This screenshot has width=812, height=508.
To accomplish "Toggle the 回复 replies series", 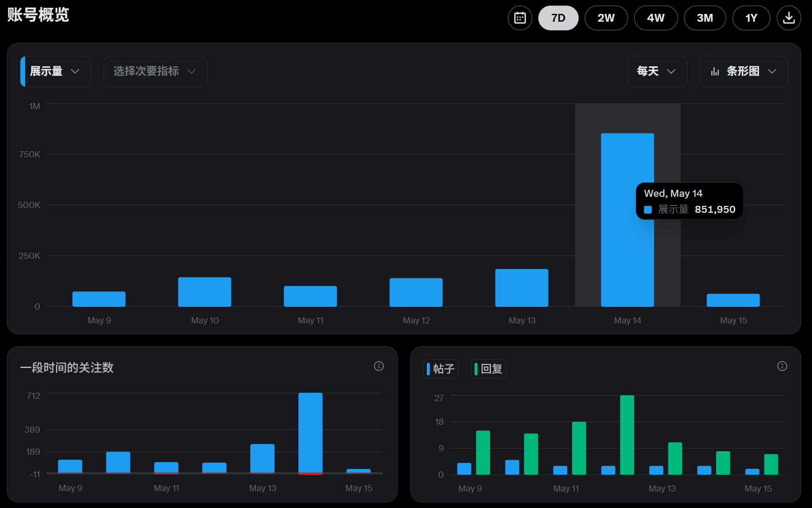I will (x=488, y=369).
